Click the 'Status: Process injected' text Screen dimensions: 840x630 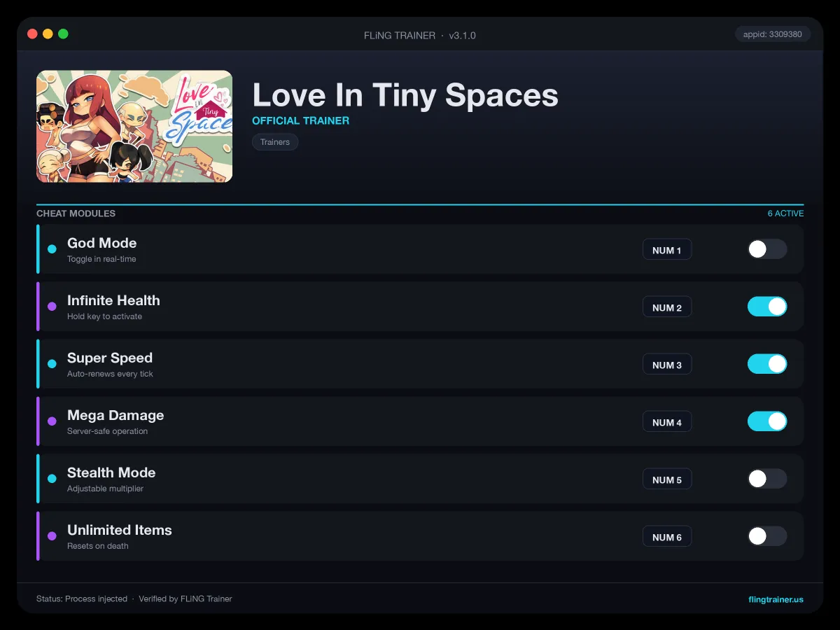tap(82, 599)
